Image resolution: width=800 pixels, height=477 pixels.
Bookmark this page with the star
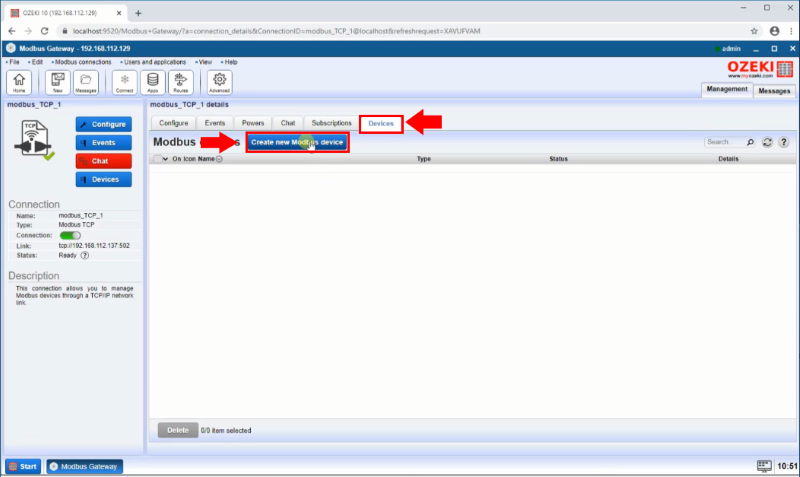point(754,31)
